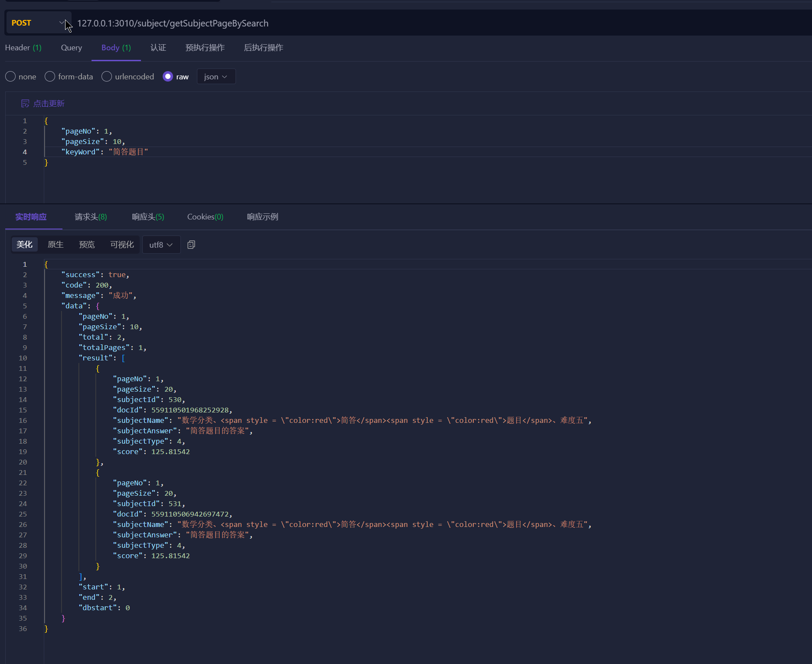Open the 请求头(8) tab

[91, 217]
